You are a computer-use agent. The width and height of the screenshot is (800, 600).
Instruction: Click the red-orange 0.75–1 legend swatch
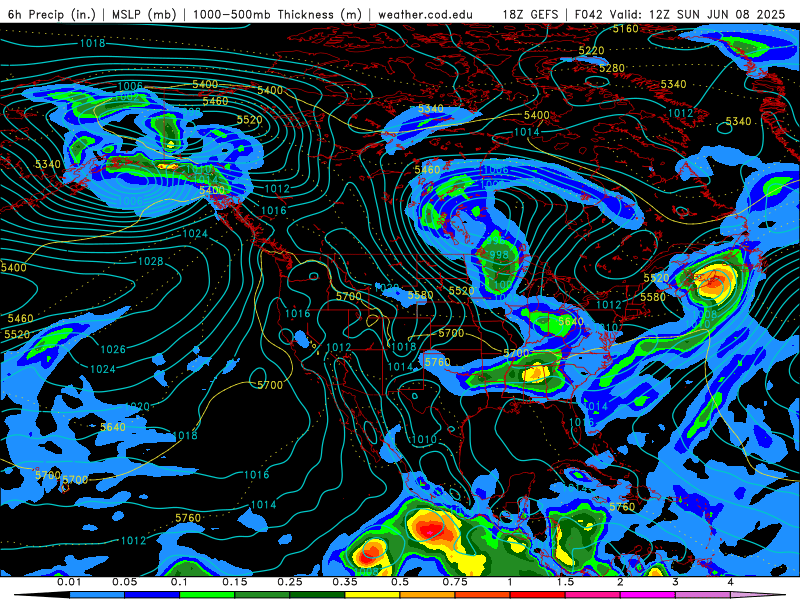tap(483, 595)
